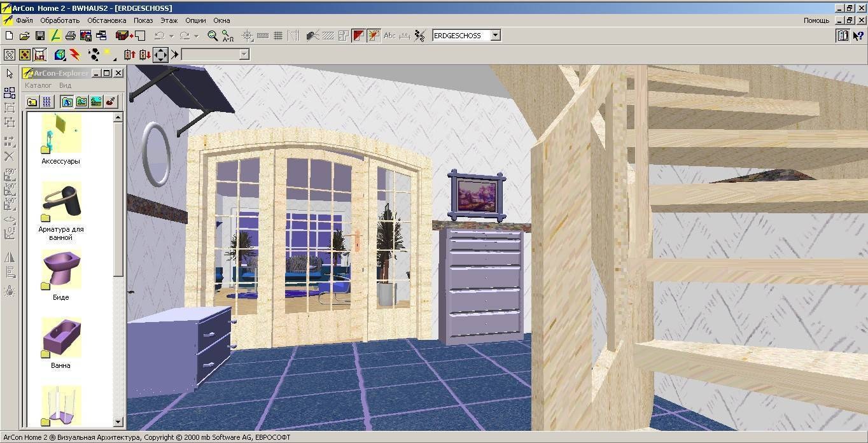The width and height of the screenshot is (868, 443).
Task: Open the ERDGESCHOSS floor dropdown
Action: [496, 36]
